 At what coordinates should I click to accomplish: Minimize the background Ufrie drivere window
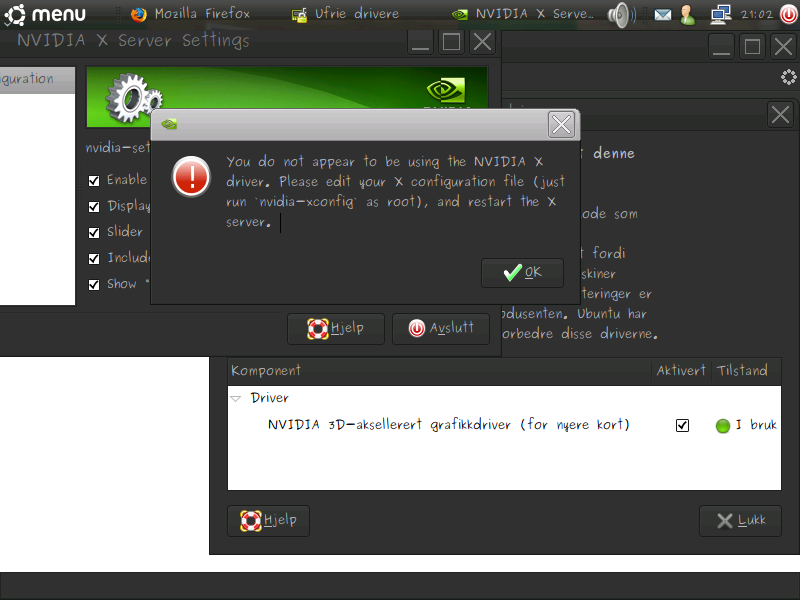pyautogui.click(x=721, y=47)
